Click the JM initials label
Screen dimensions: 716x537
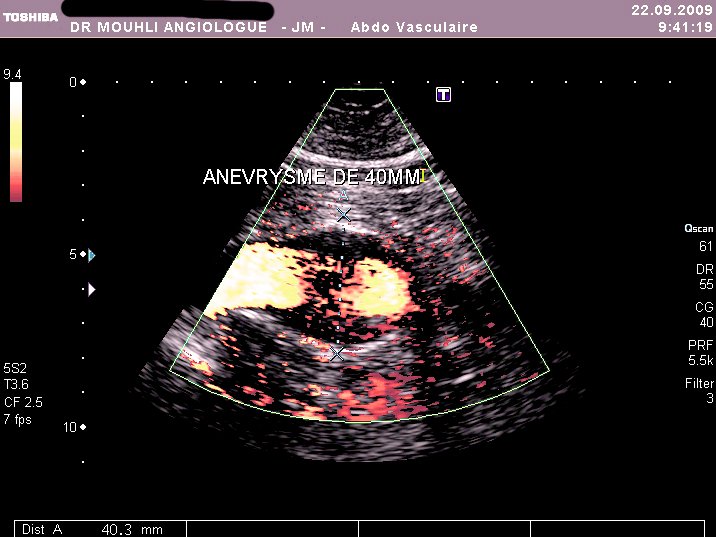(303, 27)
